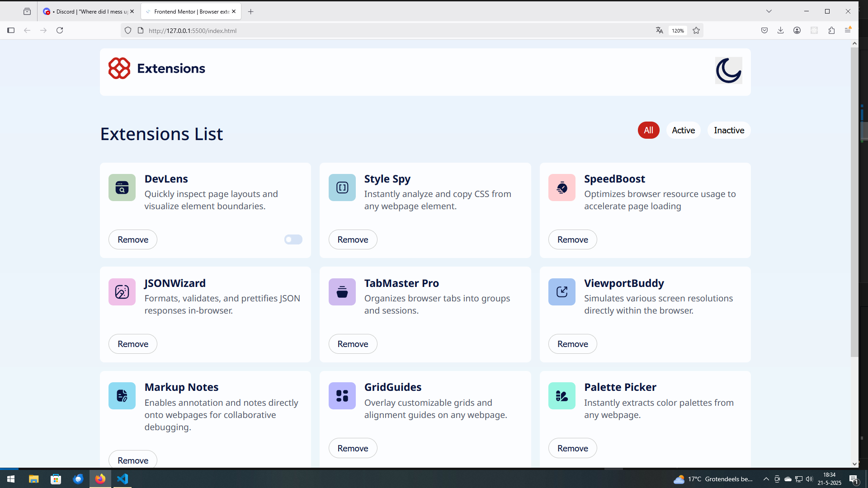868x488 pixels.
Task: Remove the JSONWizard extension
Action: [133, 344]
